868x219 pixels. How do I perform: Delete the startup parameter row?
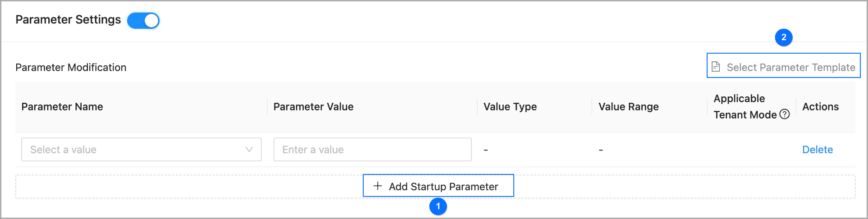tap(818, 150)
